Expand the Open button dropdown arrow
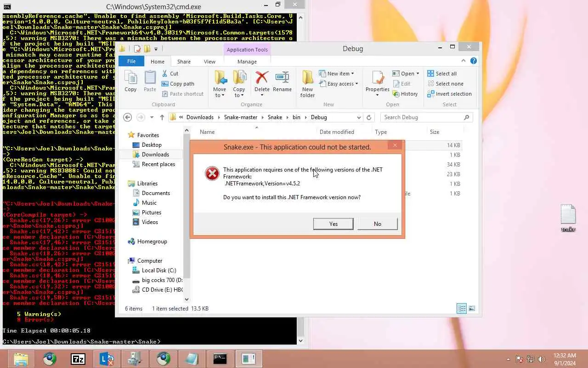This screenshot has height=368, width=588. [x=417, y=74]
